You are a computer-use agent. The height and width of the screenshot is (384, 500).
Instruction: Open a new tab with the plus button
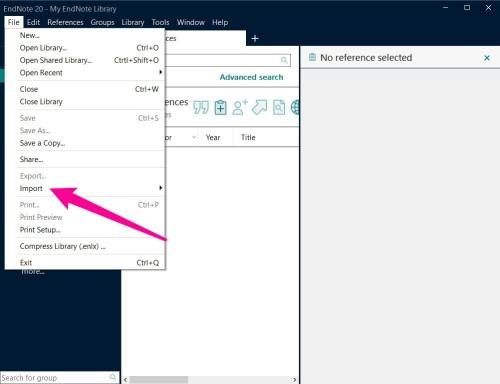coord(255,38)
